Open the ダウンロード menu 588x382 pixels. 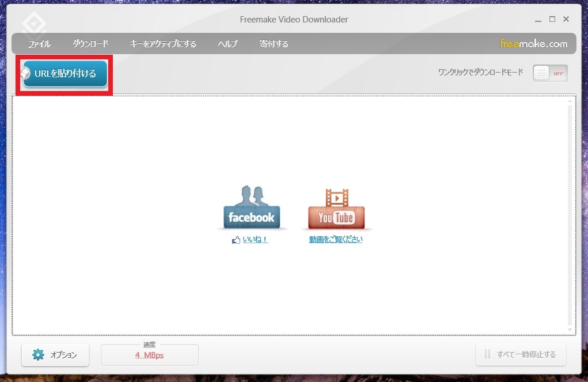pos(90,44)
